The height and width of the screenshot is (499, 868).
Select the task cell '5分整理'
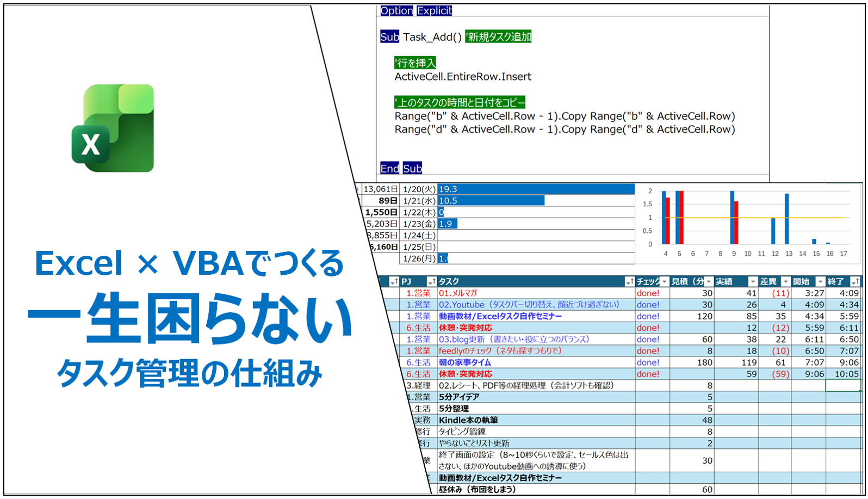536,409
